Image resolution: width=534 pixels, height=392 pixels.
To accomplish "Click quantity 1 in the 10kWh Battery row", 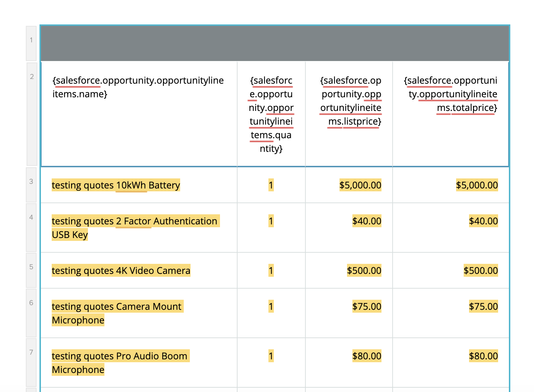I will (271, 185).
